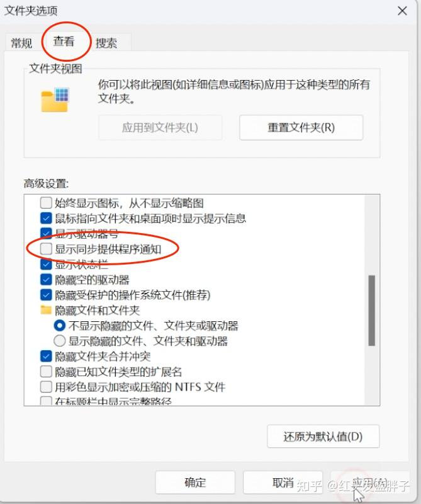Switch to the 搜索 tab
Screen dimensions: 421x504
coord(106,43)
